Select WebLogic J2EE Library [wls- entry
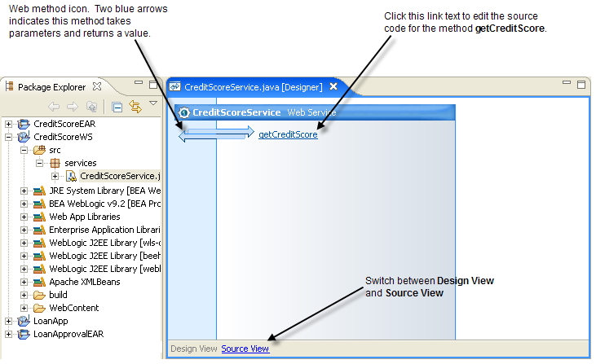The image size is (596, 364). [x=105, y=243]
